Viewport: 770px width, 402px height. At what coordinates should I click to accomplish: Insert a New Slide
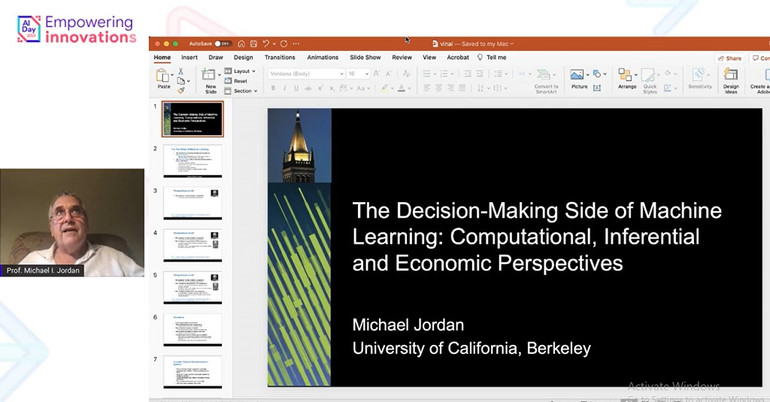(x=210, y=78)
